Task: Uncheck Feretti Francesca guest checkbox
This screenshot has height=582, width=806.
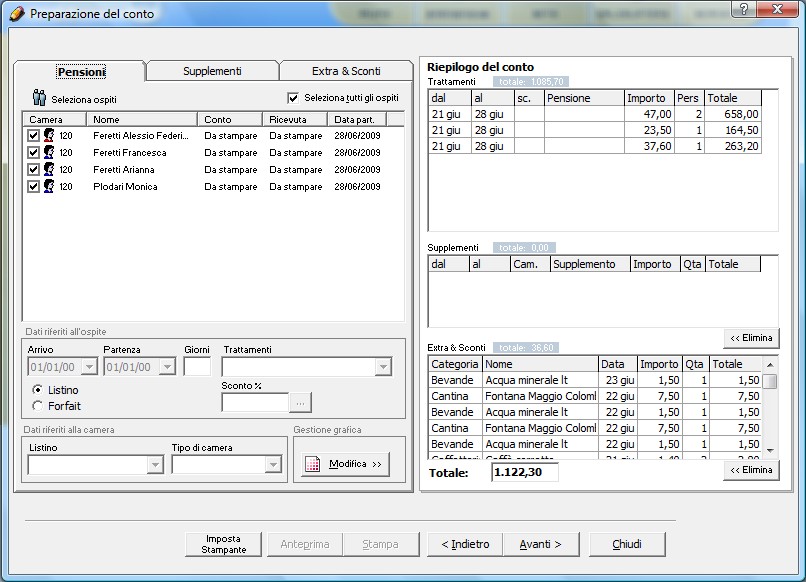Action: (33, 152)
